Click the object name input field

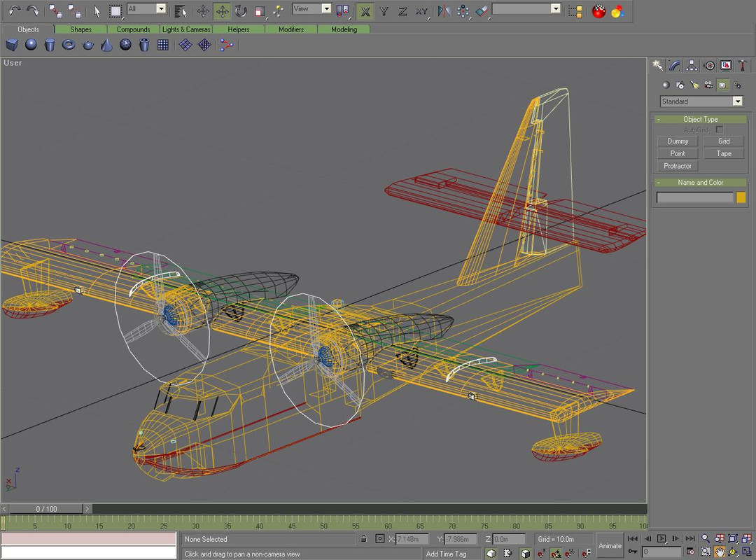coord(695,197)
